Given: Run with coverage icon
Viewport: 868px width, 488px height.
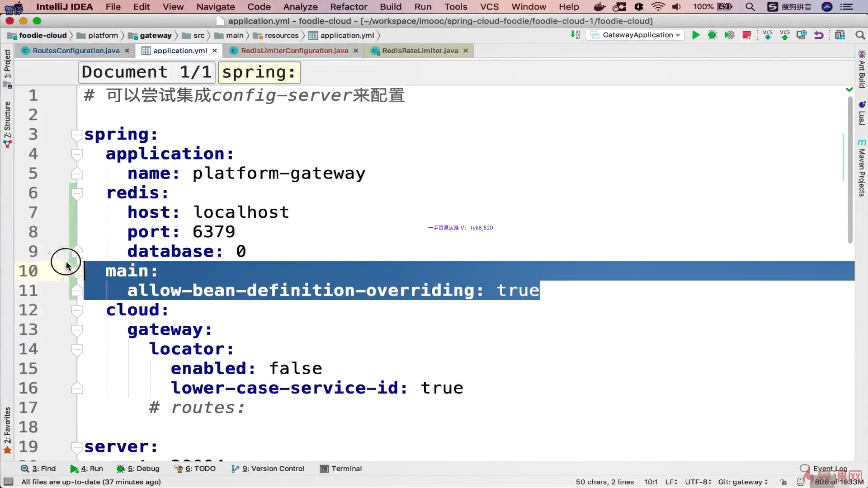Looking at the screenshot, I should click(729, 35).
